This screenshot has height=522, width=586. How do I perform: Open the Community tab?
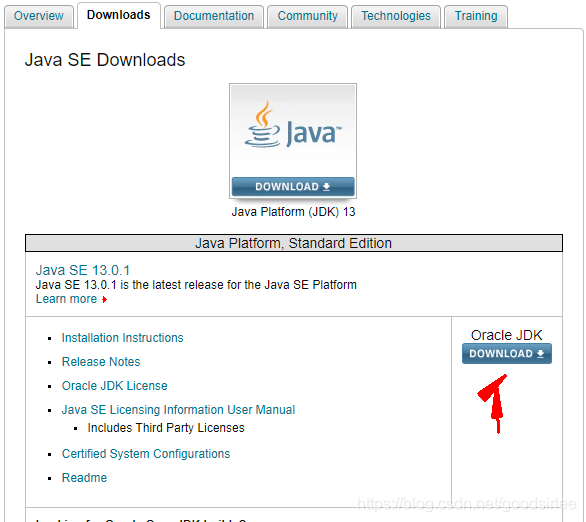click(x=308, y=16)
